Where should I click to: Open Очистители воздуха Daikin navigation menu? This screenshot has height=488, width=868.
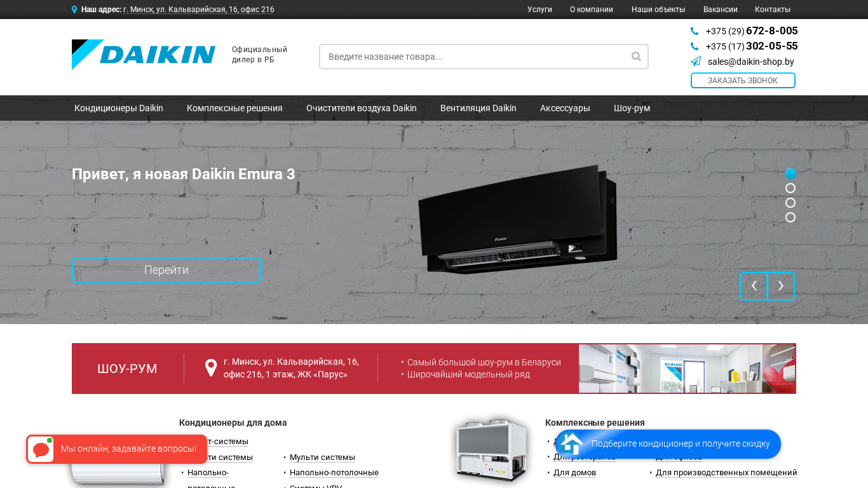pyautogui.click(x=362, y=108)
